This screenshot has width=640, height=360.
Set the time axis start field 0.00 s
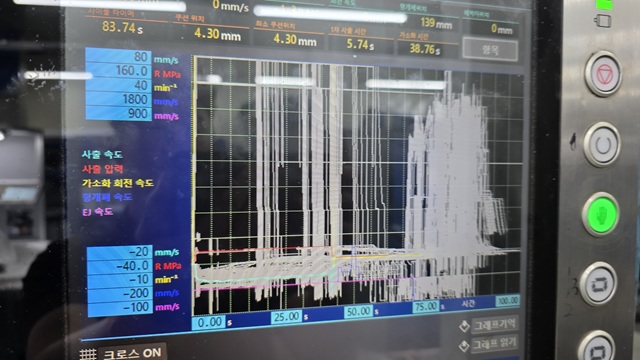coord(208,322)
